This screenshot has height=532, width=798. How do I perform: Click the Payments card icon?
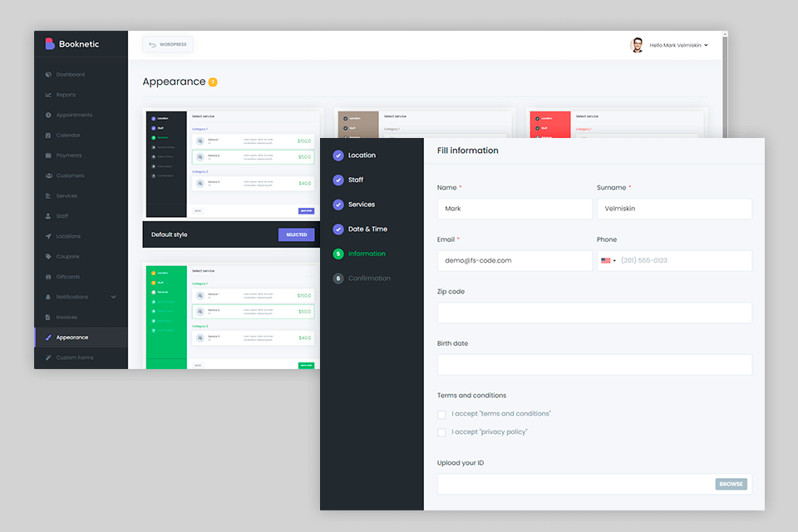[48, 155]
